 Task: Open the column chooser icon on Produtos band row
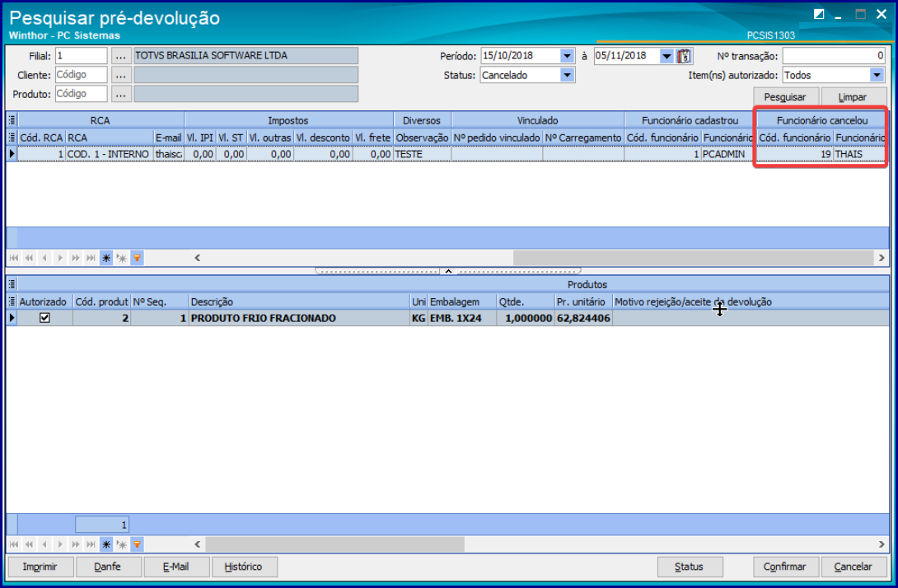[12, 284]
